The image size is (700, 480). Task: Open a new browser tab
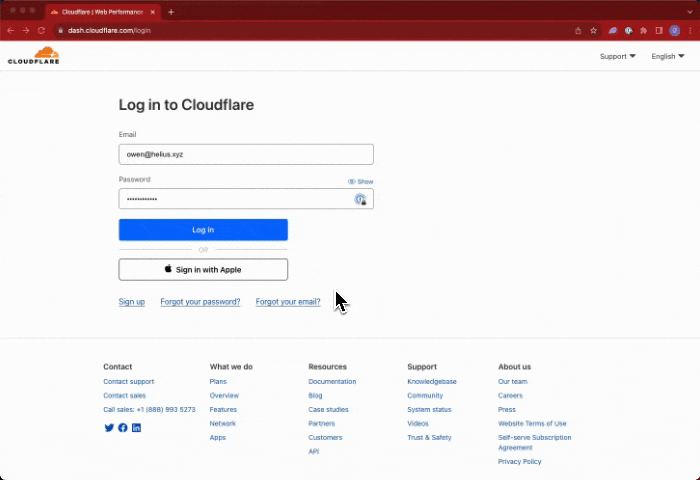click(171, 11)
